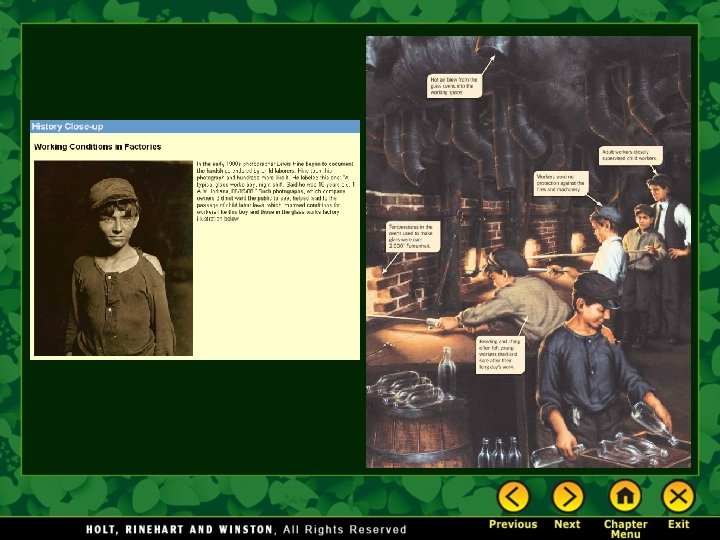Image resolution: width=720 pixels, height=540 pixels.
Task: Click the 'Temperatures in the ovens' callout
Action: click(x=413, y=236)
